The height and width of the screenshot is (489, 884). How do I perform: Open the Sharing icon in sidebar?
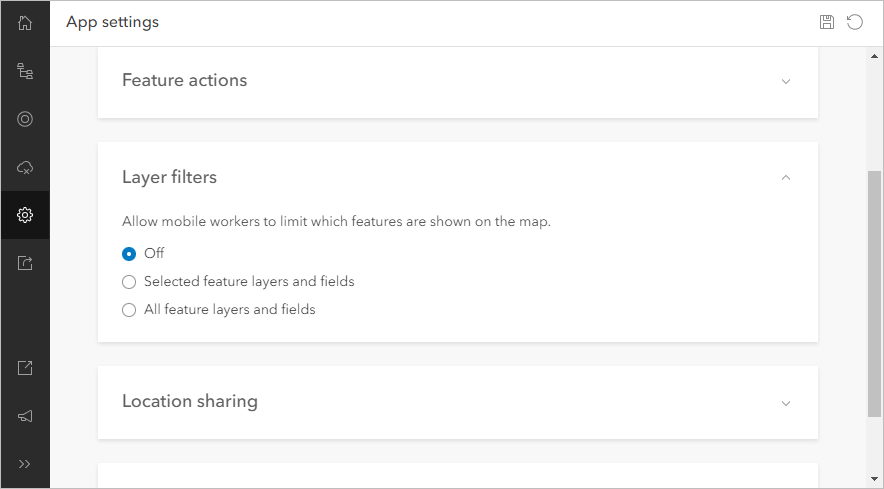[25, 263]
